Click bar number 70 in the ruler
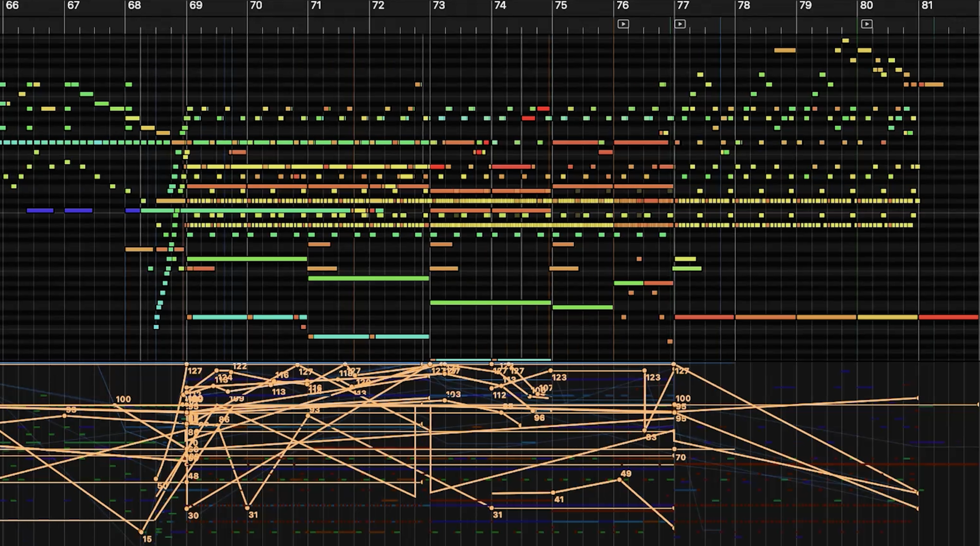This screenshot has width=980, height=546. (x=256, y=5)
